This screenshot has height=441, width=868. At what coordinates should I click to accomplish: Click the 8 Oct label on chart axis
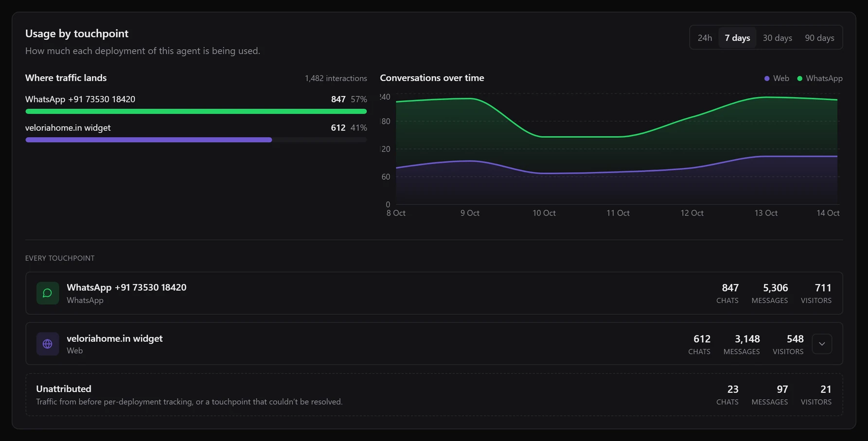(x=396, y=213)
